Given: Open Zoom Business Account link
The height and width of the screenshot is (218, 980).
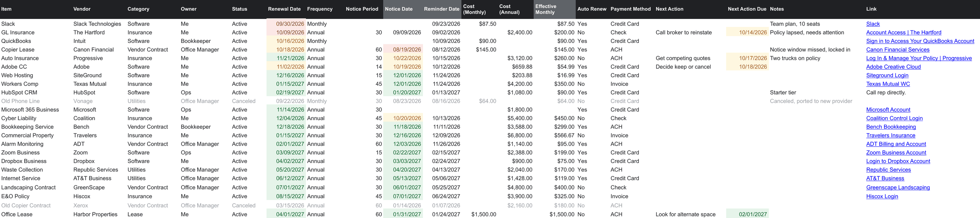Looking at the screenshot, I should tap(896, 153).
